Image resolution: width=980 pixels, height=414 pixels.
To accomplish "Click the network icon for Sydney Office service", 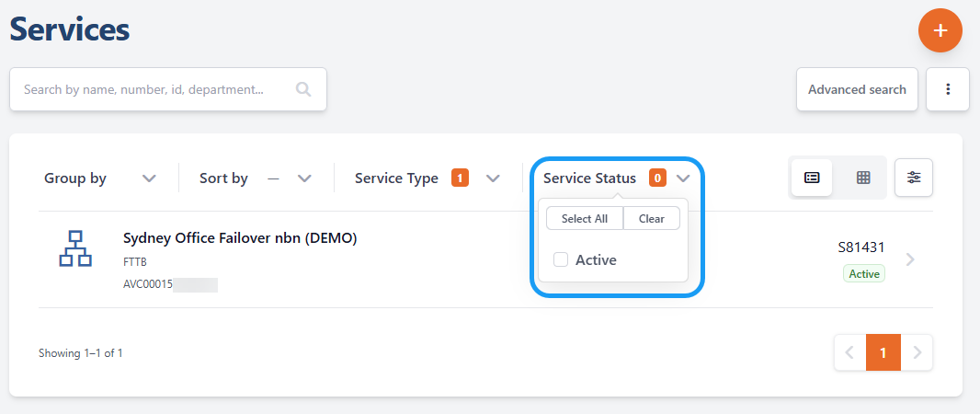I will (x=75, y=249).
